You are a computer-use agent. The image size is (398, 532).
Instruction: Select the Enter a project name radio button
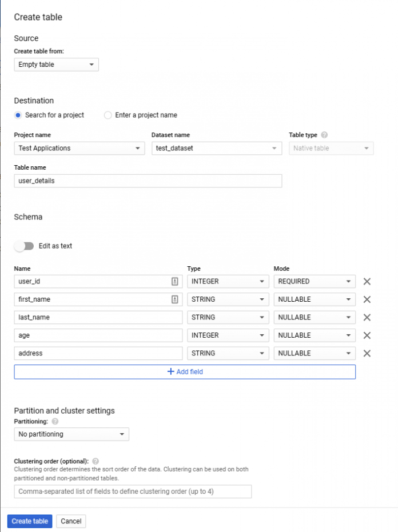pyautogui.click(x=108, y=115)
